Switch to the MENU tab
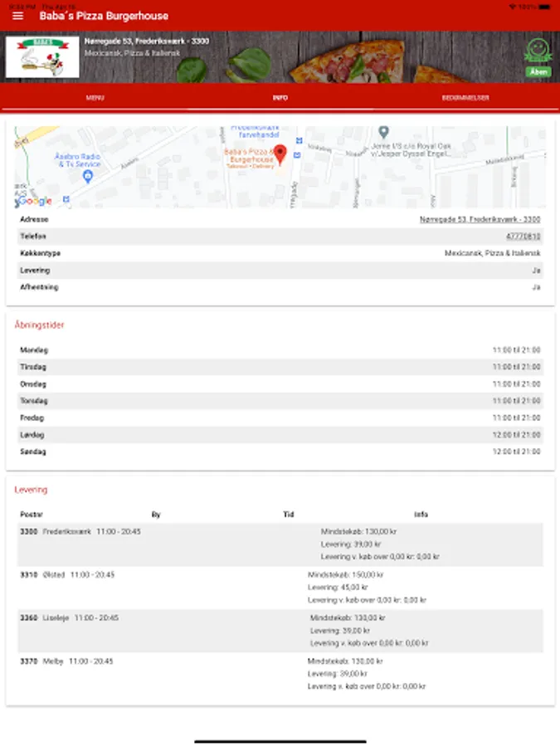This screenshot has height=747, width=560. pos(95,98)
